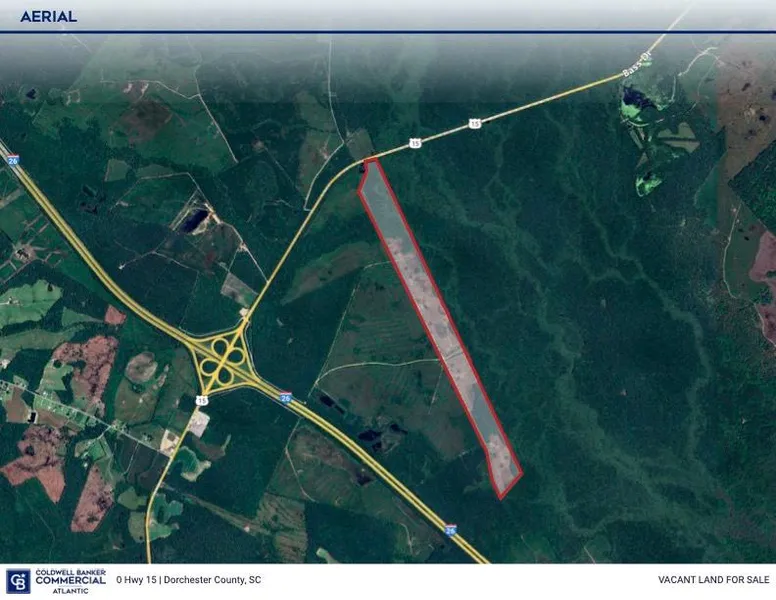Click the southern tip of the red parcel
The image size is (776, 600).
pyautogui.click(x=503, y=494)
